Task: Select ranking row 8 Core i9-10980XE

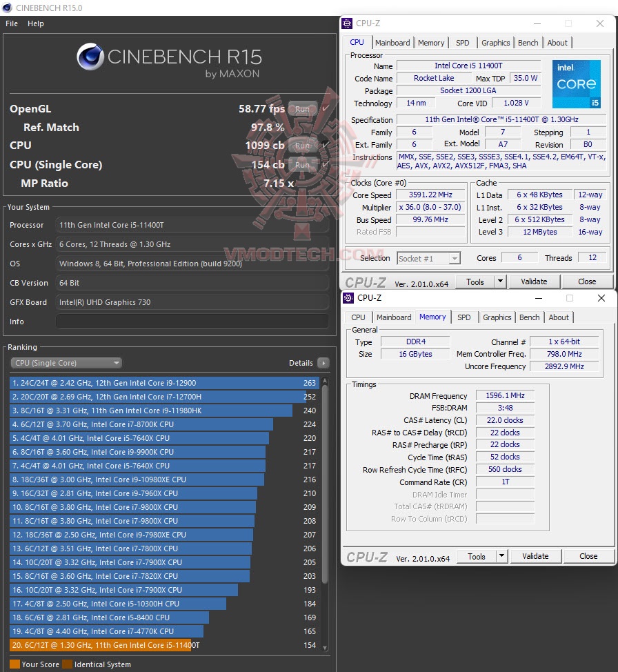Action: click(163, 480)
